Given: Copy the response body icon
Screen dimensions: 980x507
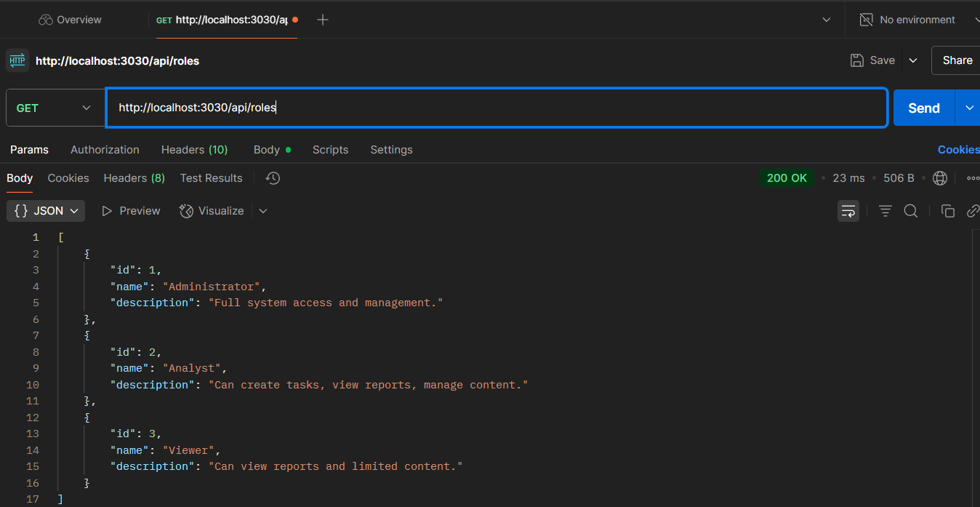Looking at the screenshot, I should coord(947,211).
